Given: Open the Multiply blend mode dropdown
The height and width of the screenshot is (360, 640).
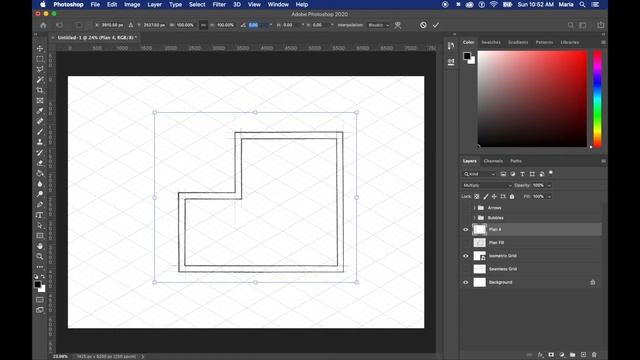Looking at the screenshot, I should pyautogui.click(x=487, y=185).
